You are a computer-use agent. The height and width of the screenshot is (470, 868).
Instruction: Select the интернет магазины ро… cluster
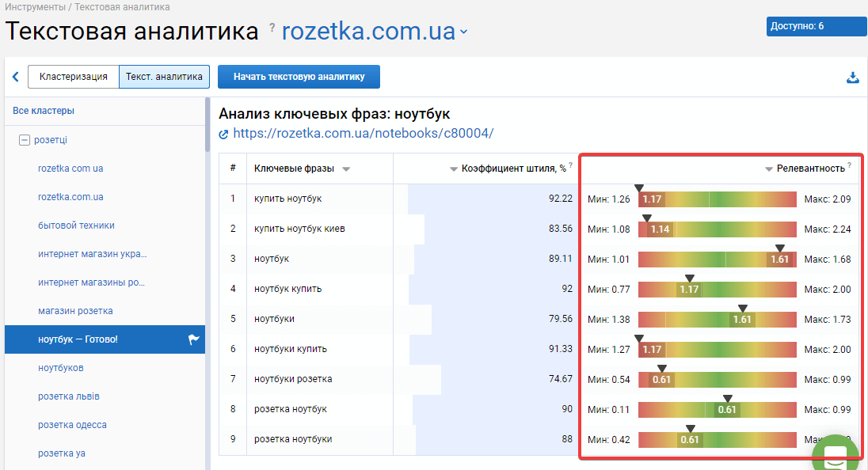(91, 282)
